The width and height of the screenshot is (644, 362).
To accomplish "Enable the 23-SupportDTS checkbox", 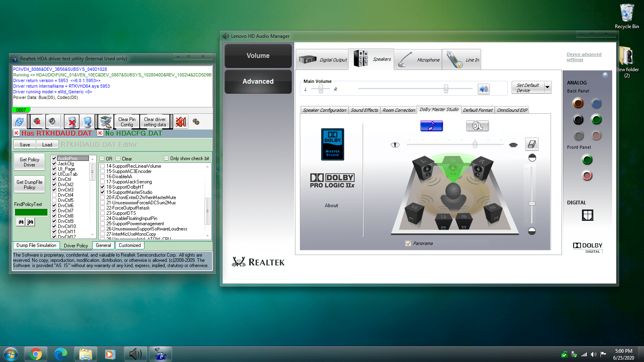I will pos(103,213).
